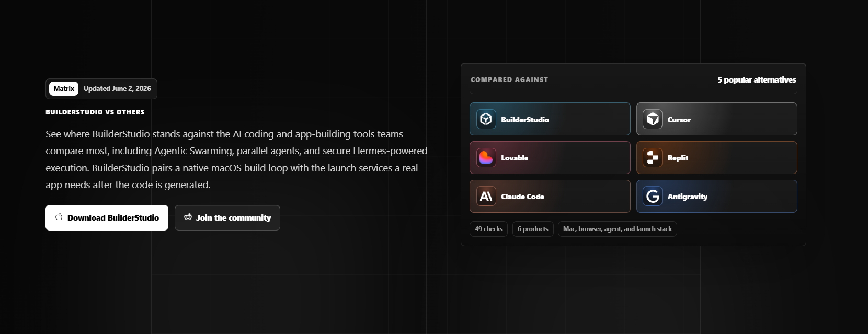Click Mac, browser, agent, and launch stack chip
Image resolution: width=868 pixels, height=334 pixels.
[x=618, y=229]
